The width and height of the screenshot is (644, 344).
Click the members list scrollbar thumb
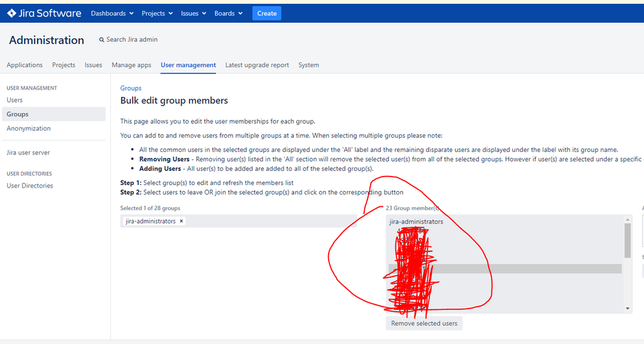click(x=628, y=240)
